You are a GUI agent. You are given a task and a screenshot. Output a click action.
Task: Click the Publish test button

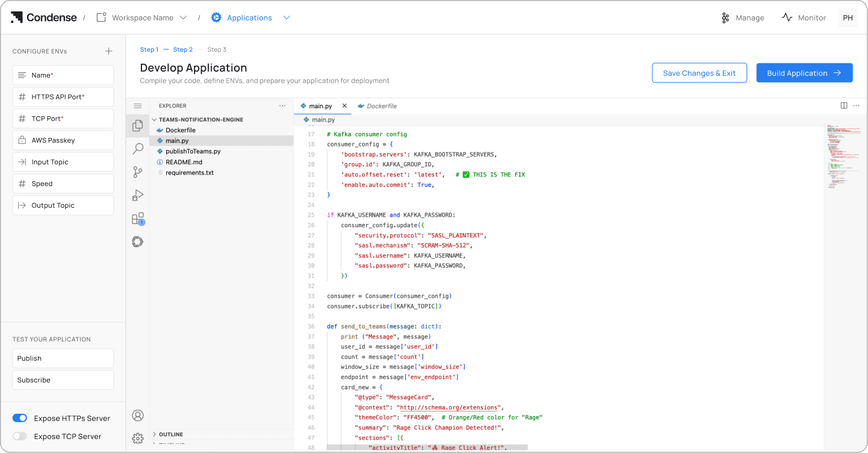click(63, 358)
